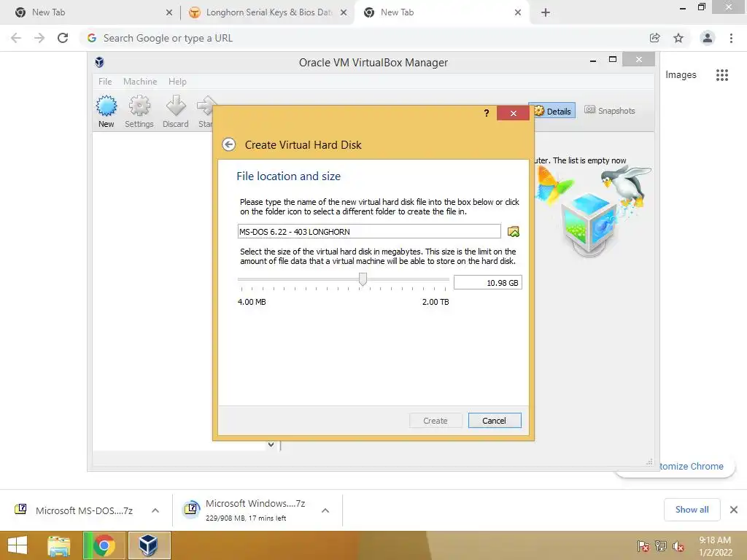Close the downloads bar
747x560 pixels.
point(734,510)
